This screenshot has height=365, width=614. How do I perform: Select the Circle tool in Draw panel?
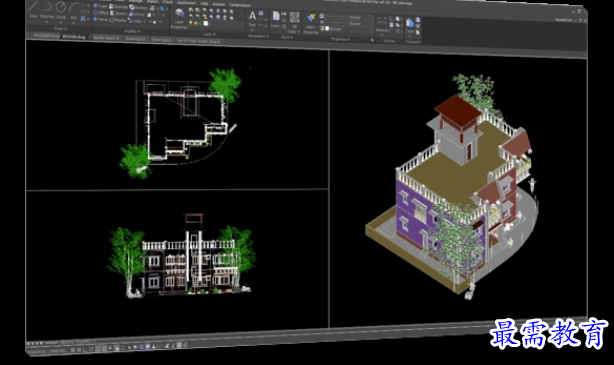pyautogui.click(x=61, y=11)
